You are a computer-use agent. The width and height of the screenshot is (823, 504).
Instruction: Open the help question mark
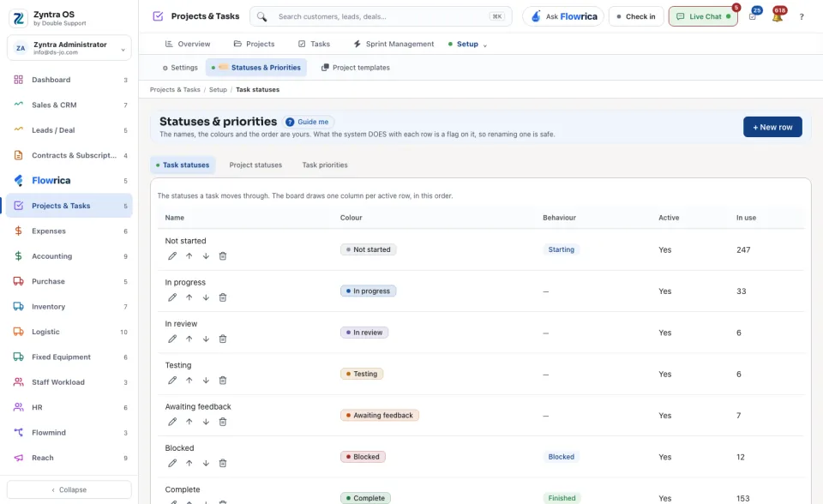click(x=802, y=17)
